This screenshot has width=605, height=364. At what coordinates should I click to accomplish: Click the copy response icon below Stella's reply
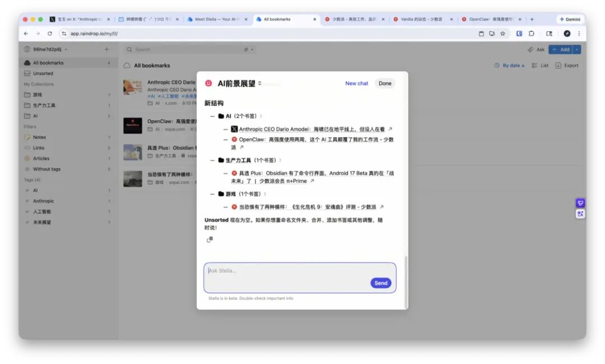pos(210,240)
